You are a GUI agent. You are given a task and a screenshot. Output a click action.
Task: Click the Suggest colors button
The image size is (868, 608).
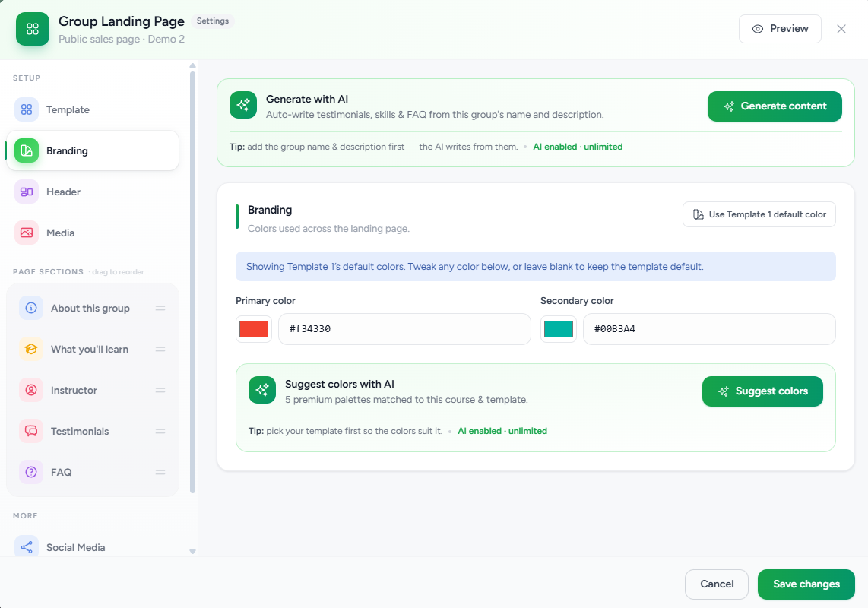tap(762, 391)
